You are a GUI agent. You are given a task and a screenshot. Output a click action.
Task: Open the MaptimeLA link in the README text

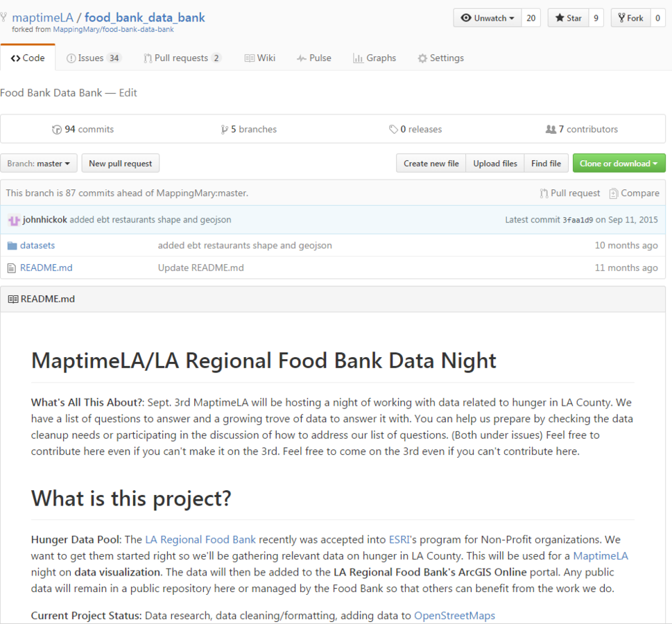(601, 556)
